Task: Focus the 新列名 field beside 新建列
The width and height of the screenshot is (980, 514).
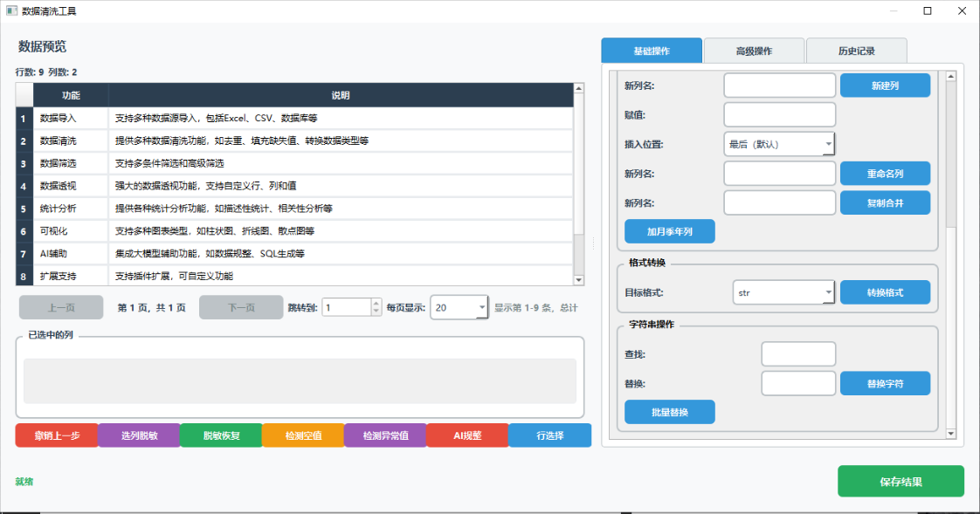Action: (779, 86)
